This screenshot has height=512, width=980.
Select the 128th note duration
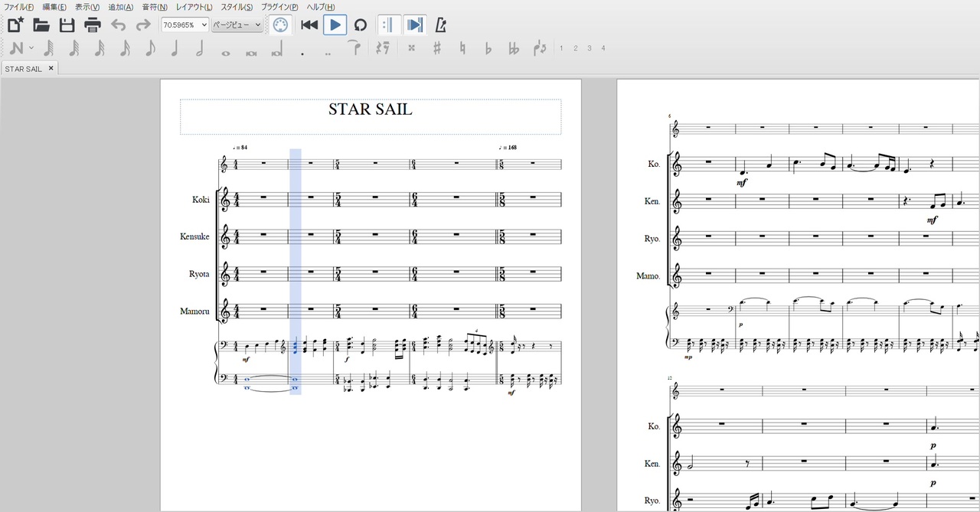click(49, 48)
